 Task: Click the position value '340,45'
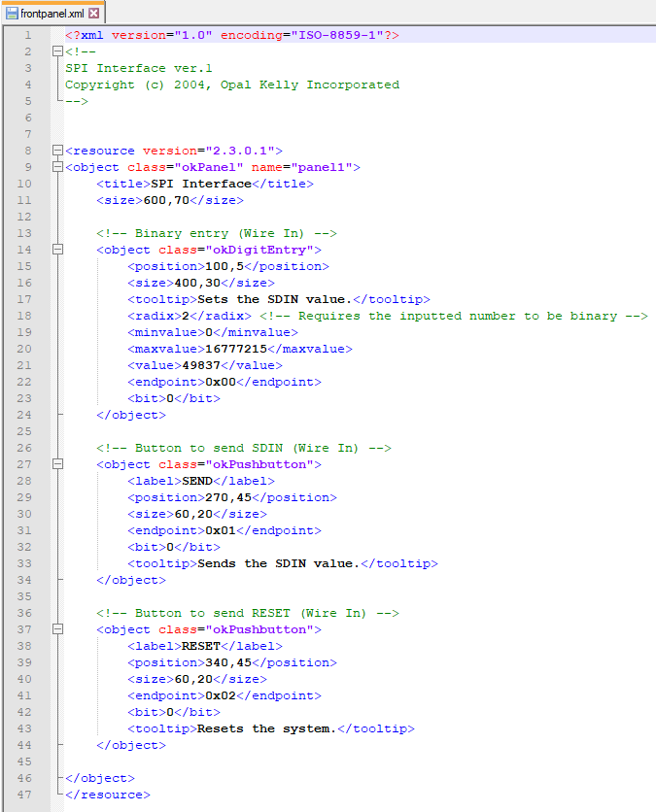coord(228,662)
